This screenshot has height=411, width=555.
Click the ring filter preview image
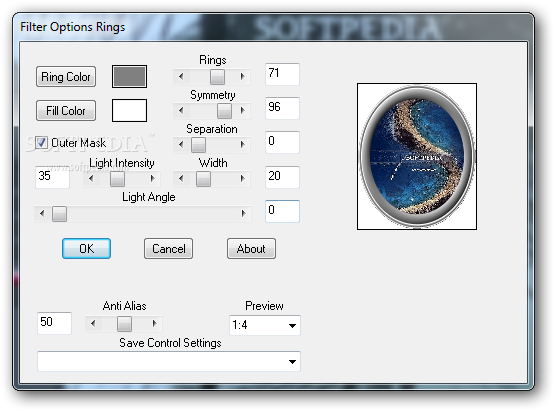pos(417,156)
